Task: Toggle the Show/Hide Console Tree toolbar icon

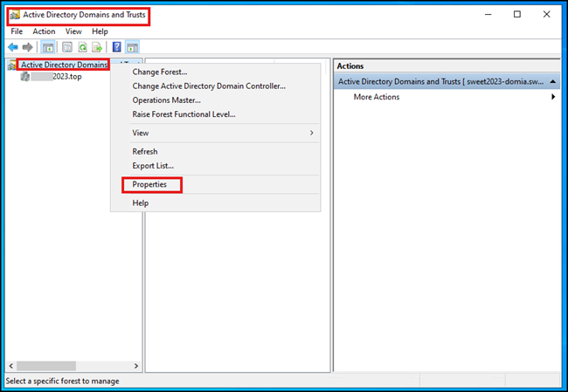Action: point(48,47)
